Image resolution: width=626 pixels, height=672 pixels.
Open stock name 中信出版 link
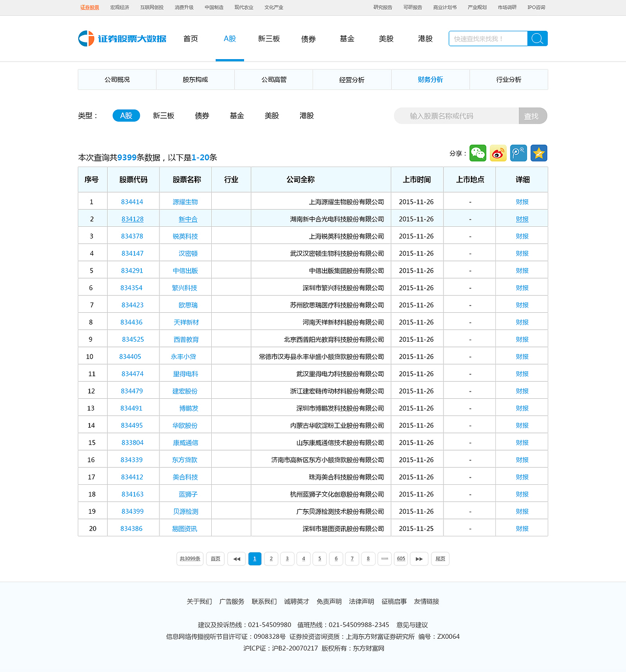coord(185,271)
